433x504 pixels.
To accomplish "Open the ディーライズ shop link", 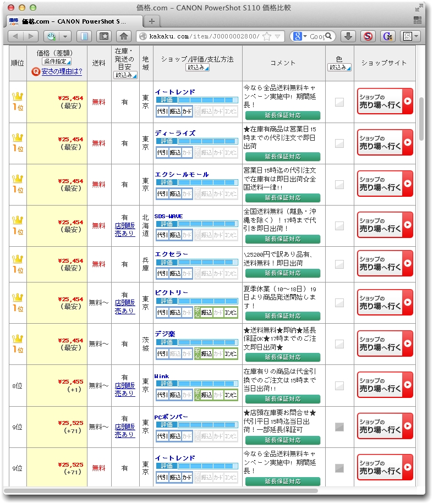I will 175,133.
